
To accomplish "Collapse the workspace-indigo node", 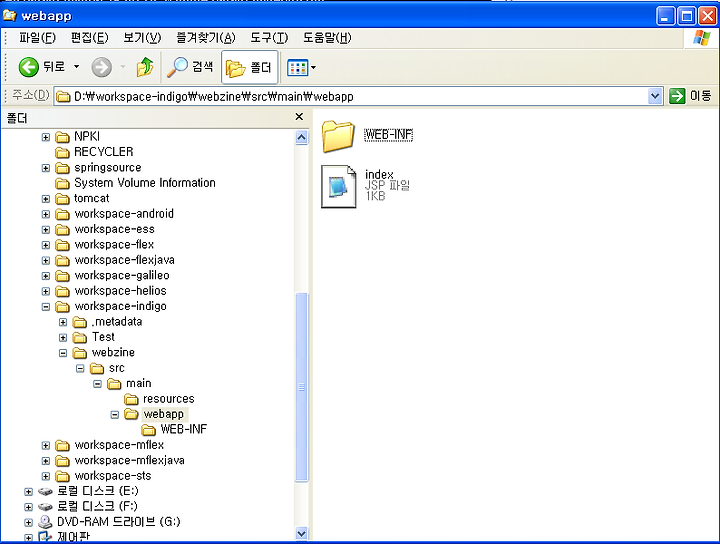I will (x=45, y=307).
